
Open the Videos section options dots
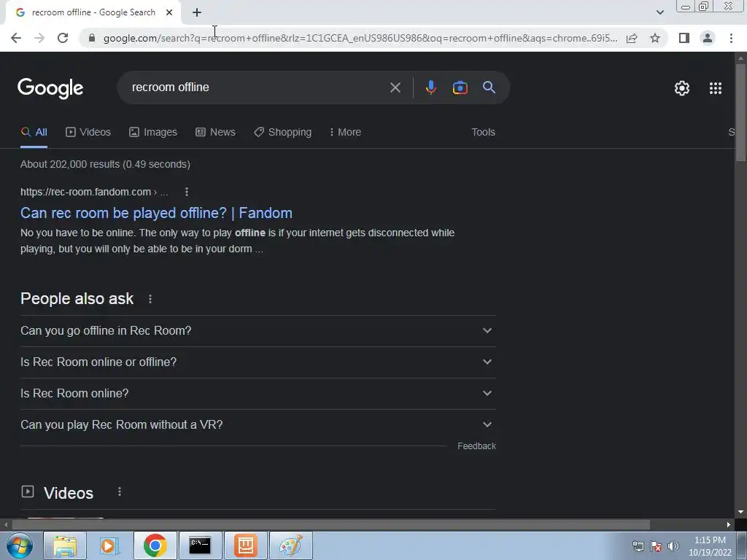[x=120, y=491]
